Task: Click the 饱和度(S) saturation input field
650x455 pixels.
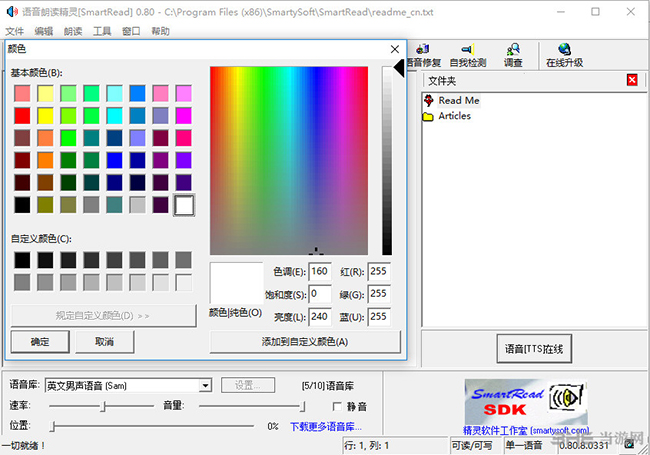Action: pos(320,294)
